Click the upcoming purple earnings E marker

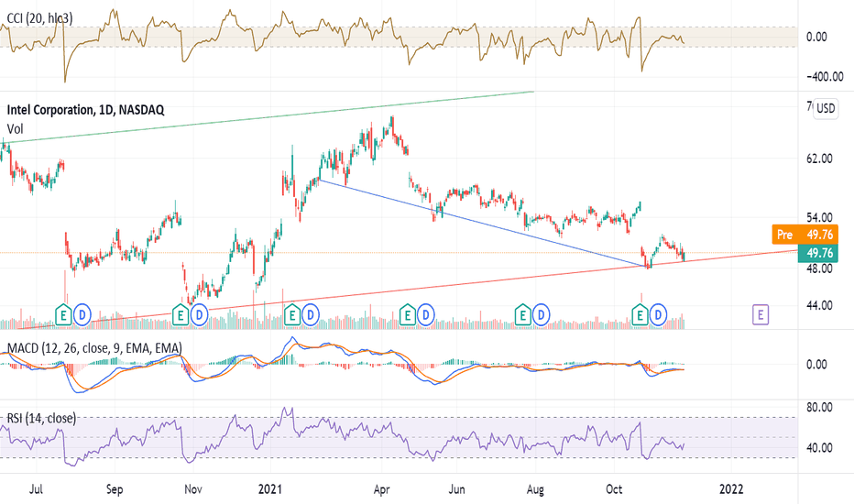click(761, 314)
